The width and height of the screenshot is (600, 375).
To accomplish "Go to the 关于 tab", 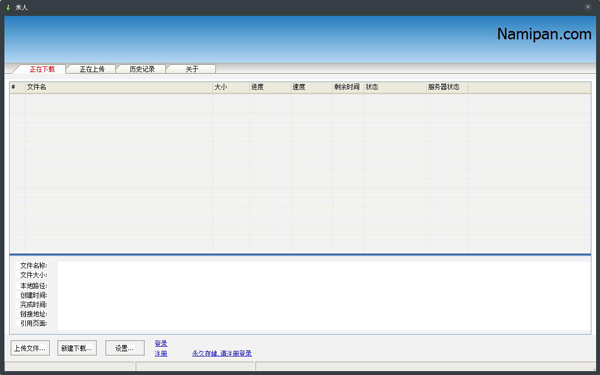I will coord(192,69).
